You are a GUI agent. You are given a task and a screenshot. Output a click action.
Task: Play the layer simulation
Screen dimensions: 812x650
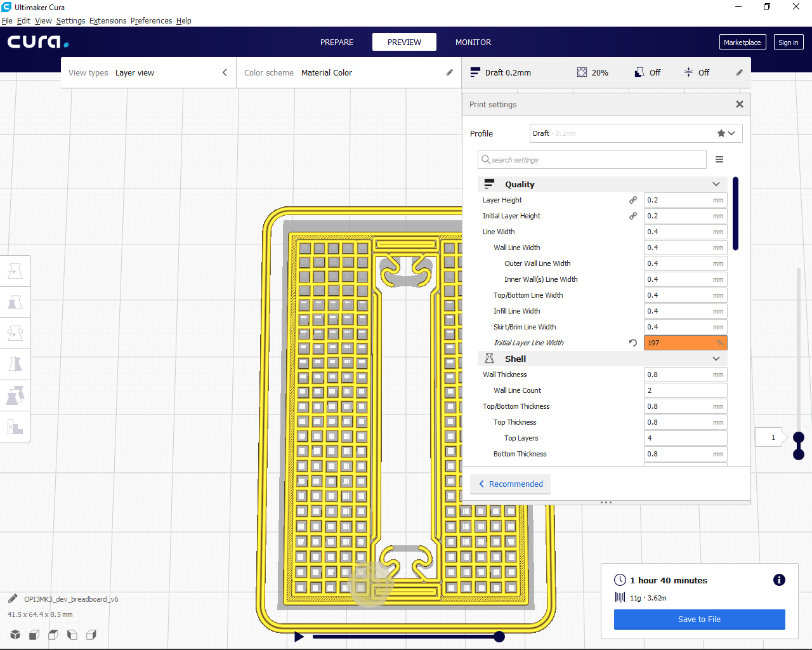(299, 637)
